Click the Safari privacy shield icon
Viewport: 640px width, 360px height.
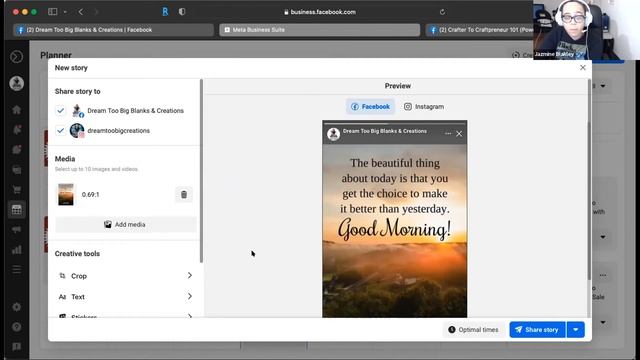point(182,12)
